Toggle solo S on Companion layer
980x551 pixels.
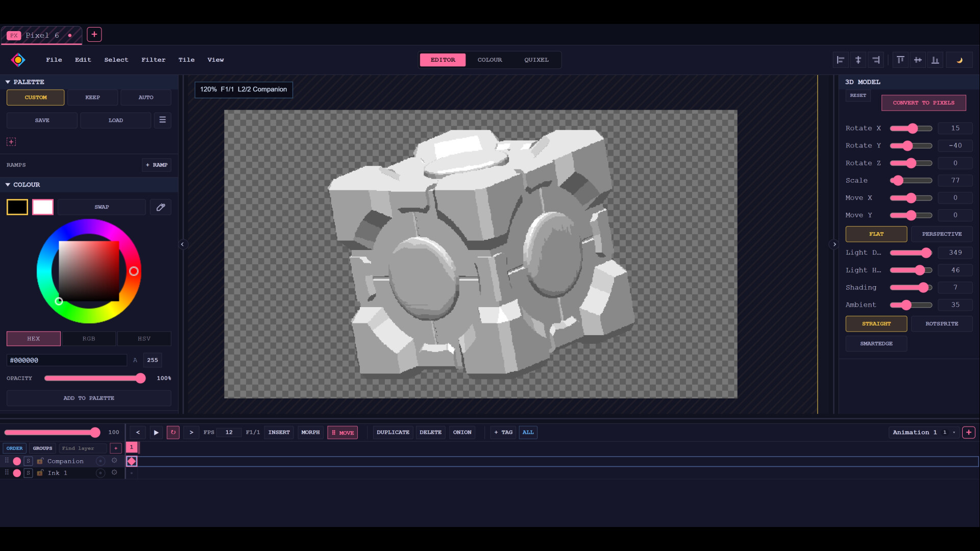(29, 461)
